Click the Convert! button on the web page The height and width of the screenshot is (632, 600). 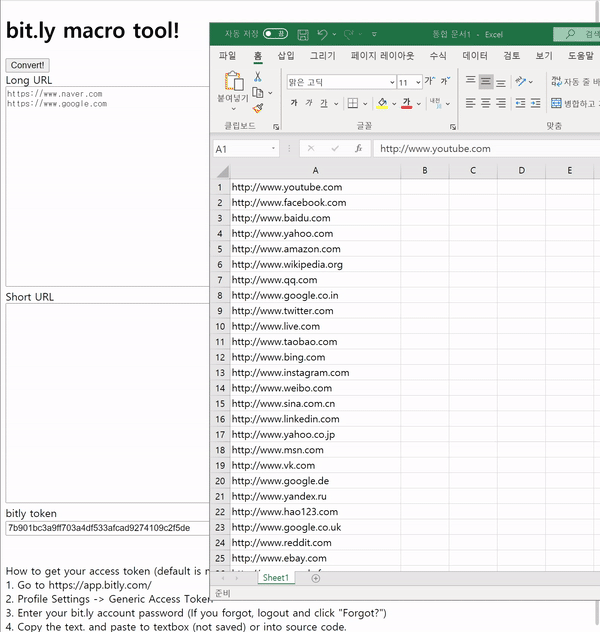coord(27,65)
